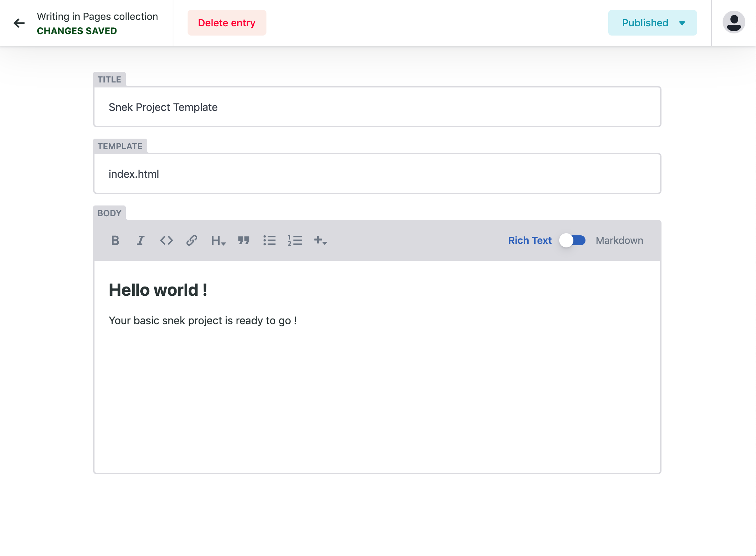Create a numbered list

[295, 241]
